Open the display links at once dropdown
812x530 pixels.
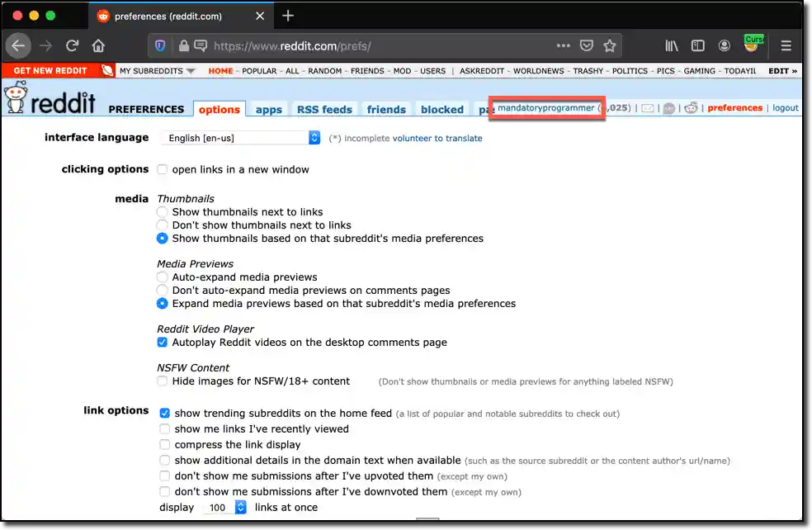(224, 507)
